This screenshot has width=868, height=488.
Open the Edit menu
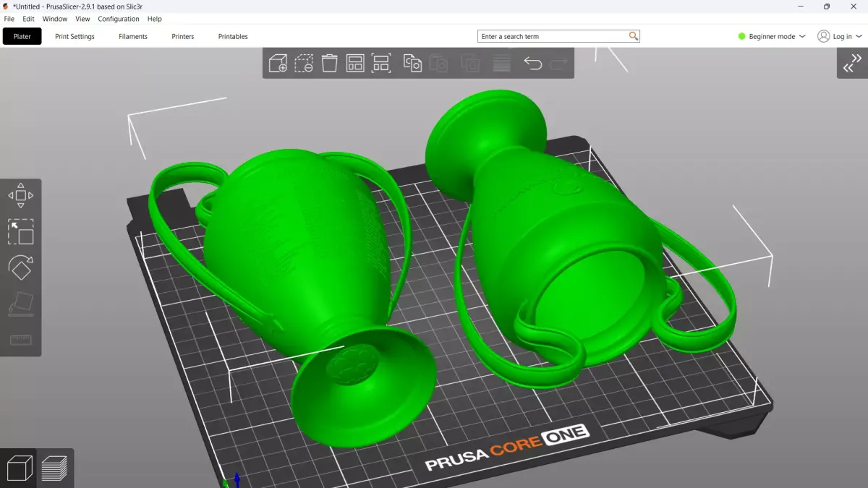pyautogui.click(x=28, y=19)
